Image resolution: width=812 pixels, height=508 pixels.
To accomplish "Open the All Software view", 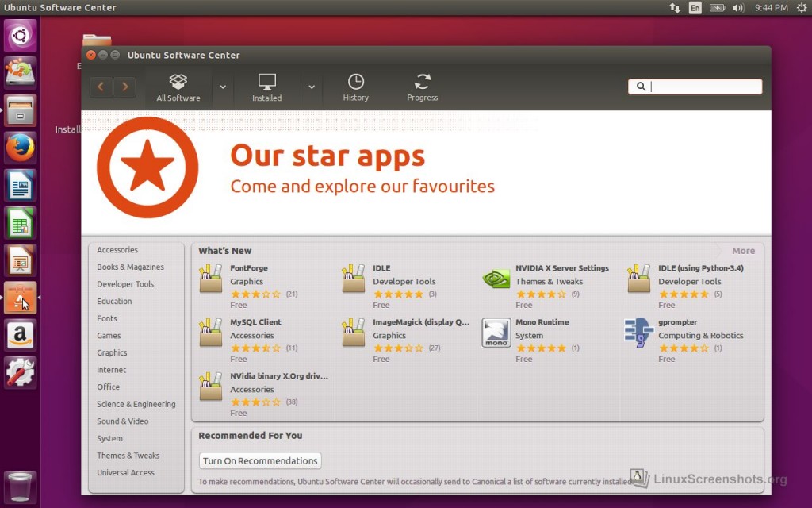I will (178, 87).
